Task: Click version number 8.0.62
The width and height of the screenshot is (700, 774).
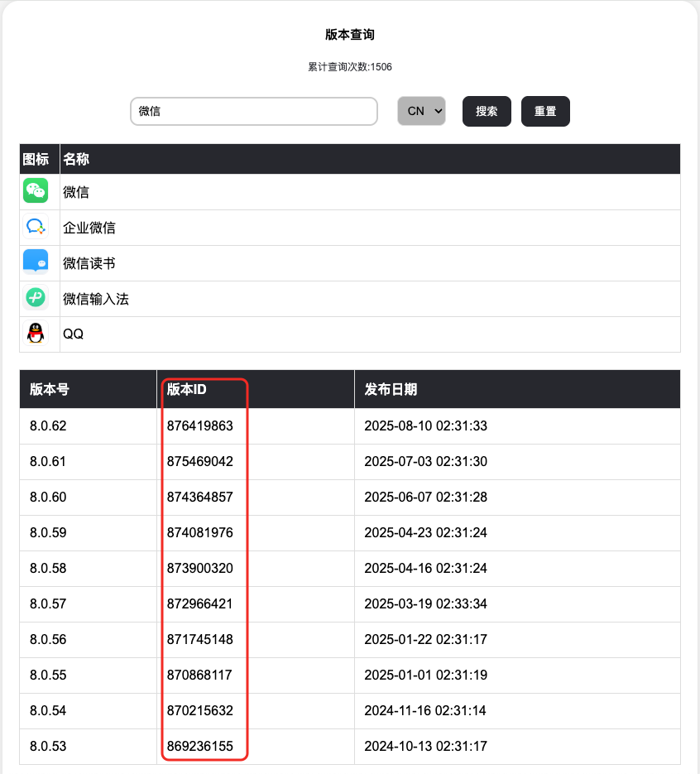Action: [48, 425]
